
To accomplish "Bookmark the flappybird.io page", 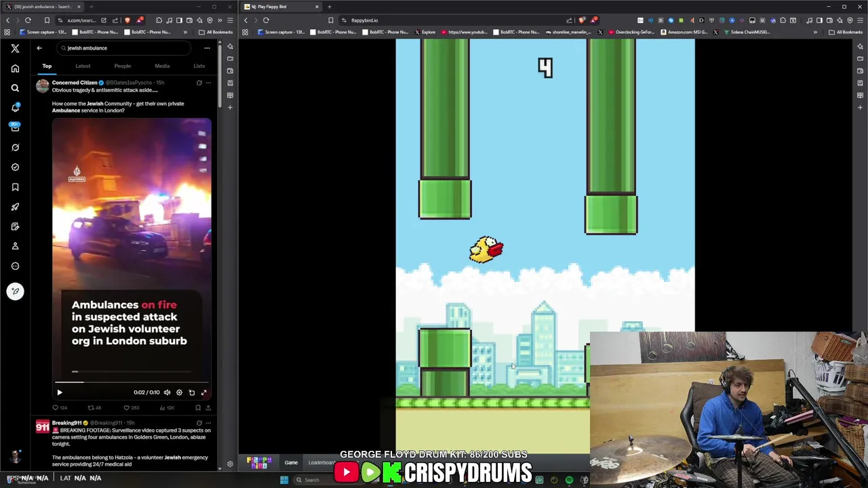I will [x=331, y=20].
